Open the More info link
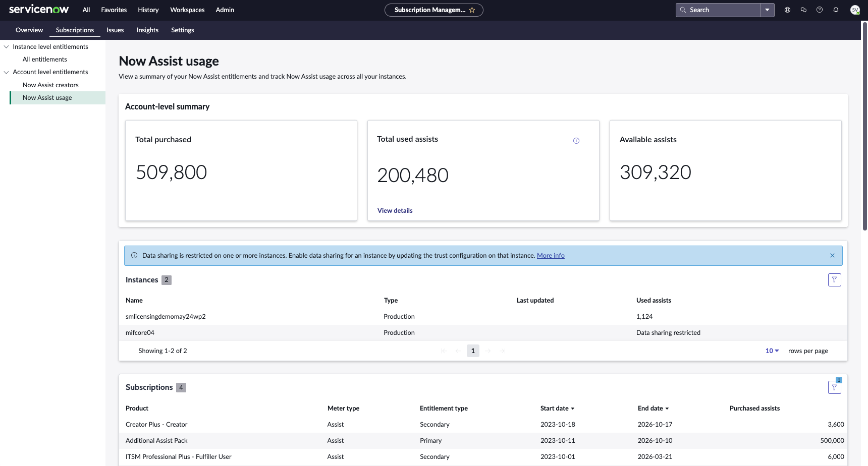The height and width of the screenshot is (466, 868). click(551, 256)
